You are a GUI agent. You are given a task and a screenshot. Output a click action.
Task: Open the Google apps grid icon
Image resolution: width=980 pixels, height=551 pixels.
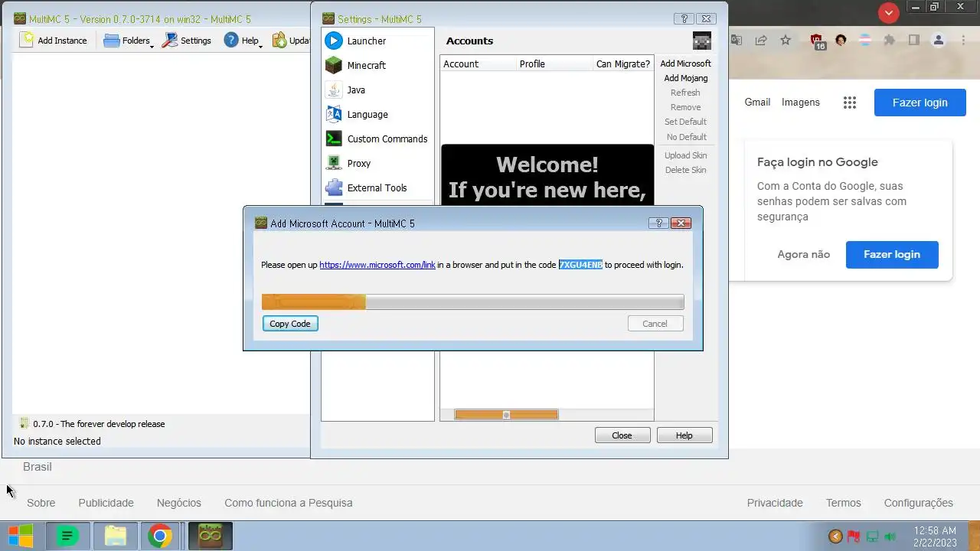(x=850, y=103)
